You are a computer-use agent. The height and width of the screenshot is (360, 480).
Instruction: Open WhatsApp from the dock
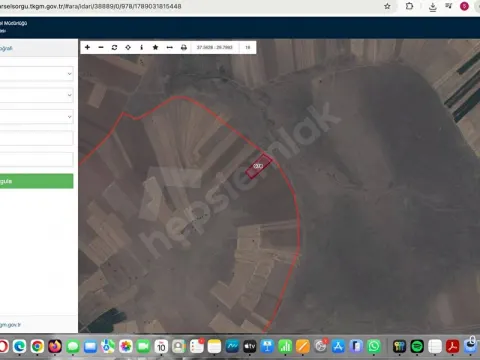(x=374, y=347)
